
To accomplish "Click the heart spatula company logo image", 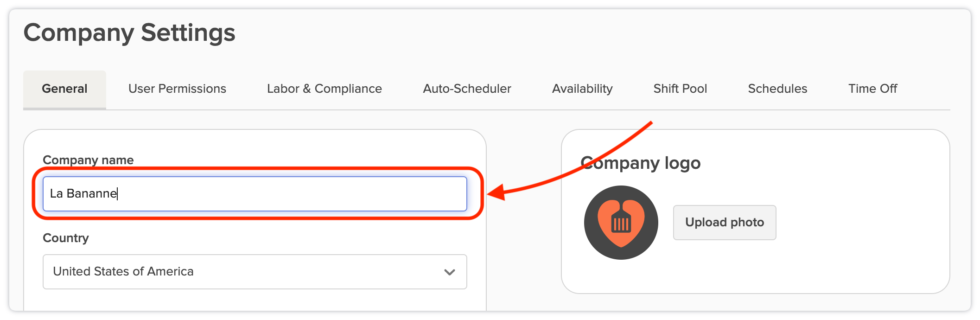I will click(621, 223).
